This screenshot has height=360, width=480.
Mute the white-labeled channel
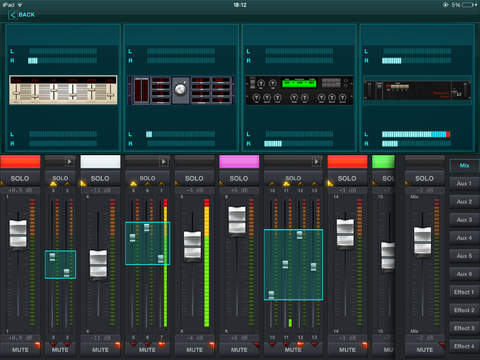click(x=100, y=350)
